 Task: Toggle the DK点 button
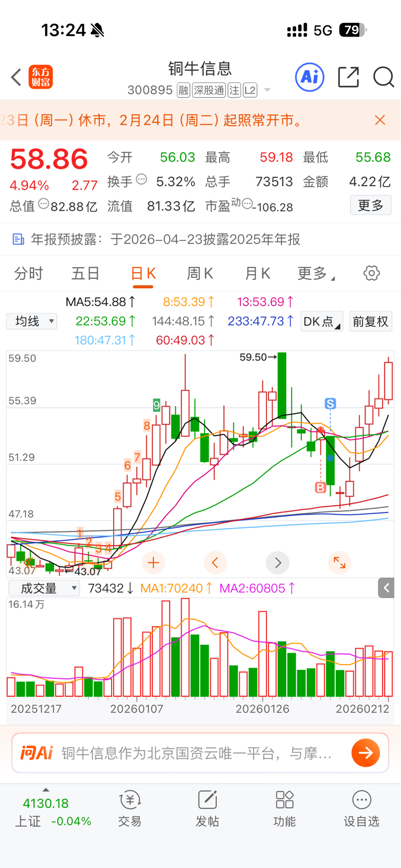(x=322, y=321)
